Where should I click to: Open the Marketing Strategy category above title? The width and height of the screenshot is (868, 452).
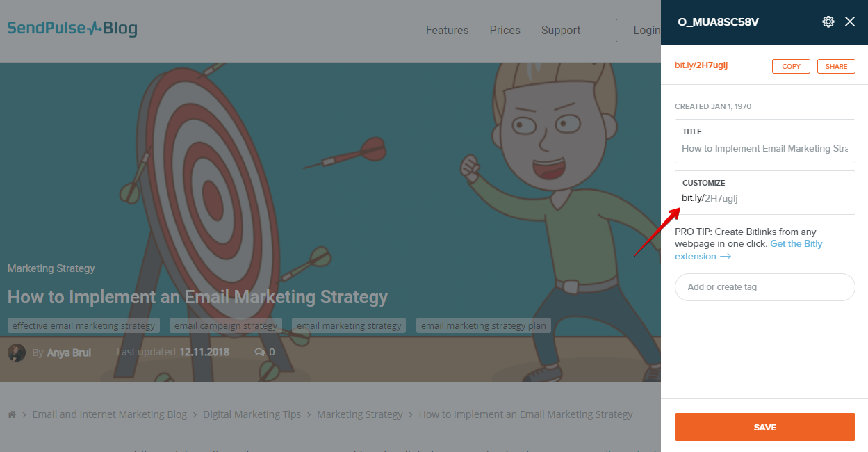point(51,268)
